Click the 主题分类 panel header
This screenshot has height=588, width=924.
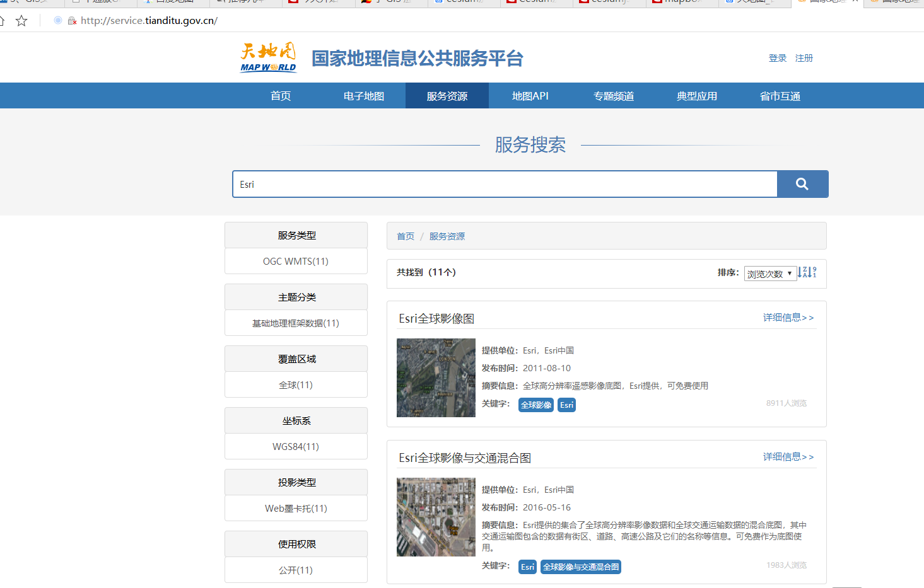coord(296,297)
